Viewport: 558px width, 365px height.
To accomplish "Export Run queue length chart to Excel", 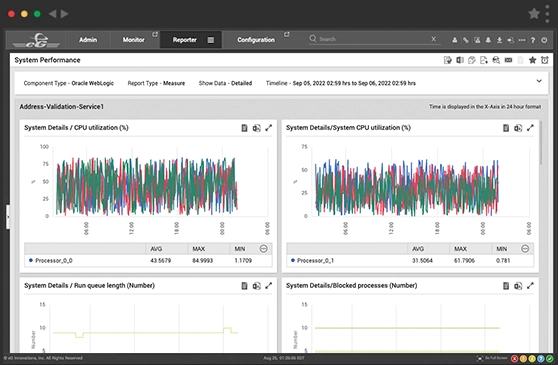I will point(257,285).
